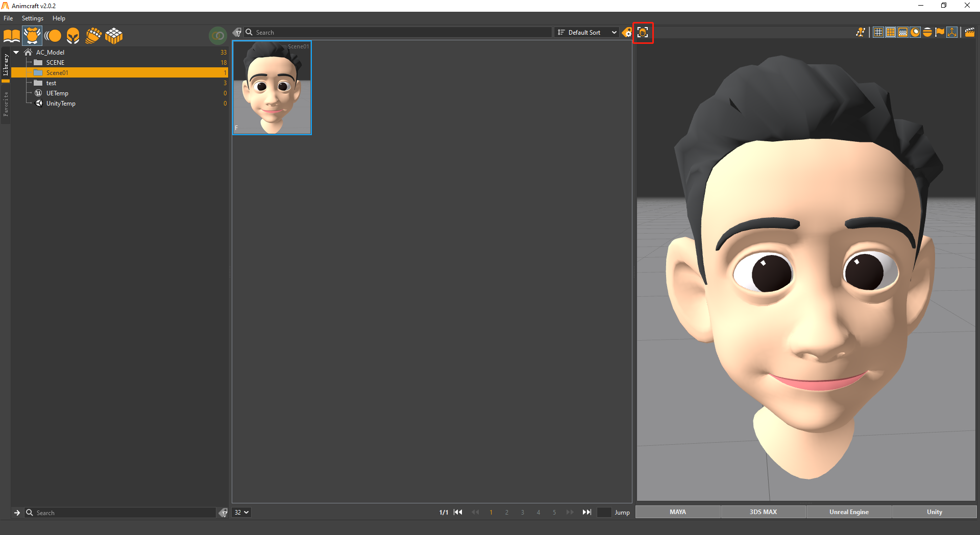Click the AC_Model home icon
The width and height of the screenshot is (980, 535).
[28, 52]
